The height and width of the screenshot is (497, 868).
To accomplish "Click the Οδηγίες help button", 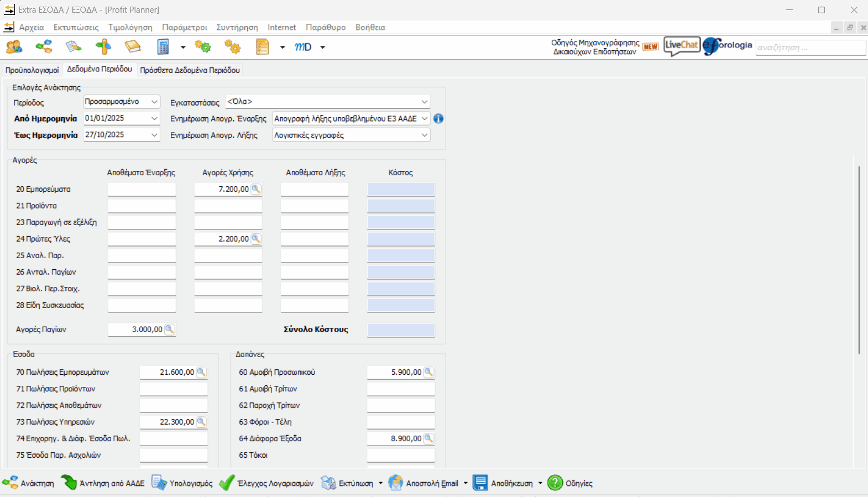I will (570, 483).
